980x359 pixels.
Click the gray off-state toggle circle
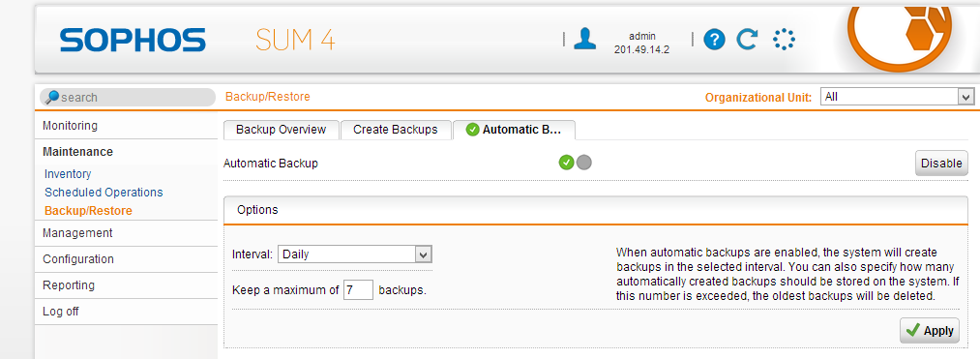583,163
